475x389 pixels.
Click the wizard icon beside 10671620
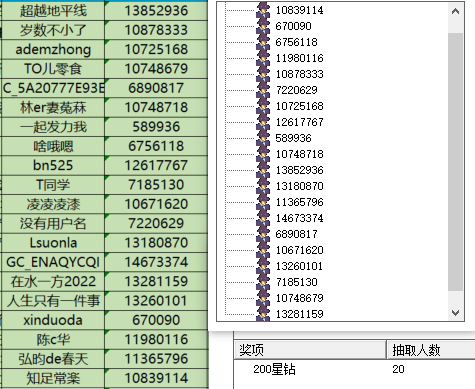263,250
